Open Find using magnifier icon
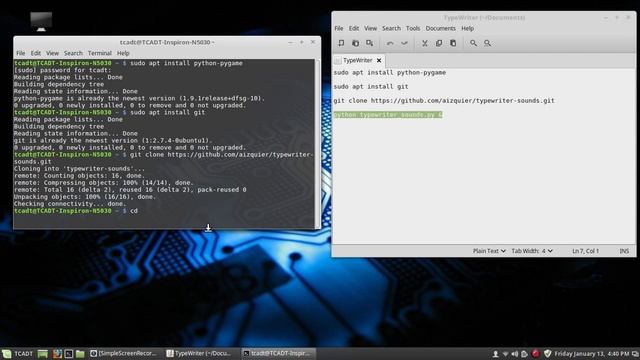 (473, 43)
